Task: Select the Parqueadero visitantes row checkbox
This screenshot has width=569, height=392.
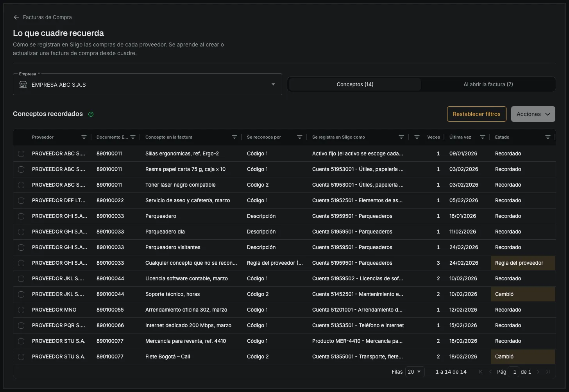Action: coord(21,248)
